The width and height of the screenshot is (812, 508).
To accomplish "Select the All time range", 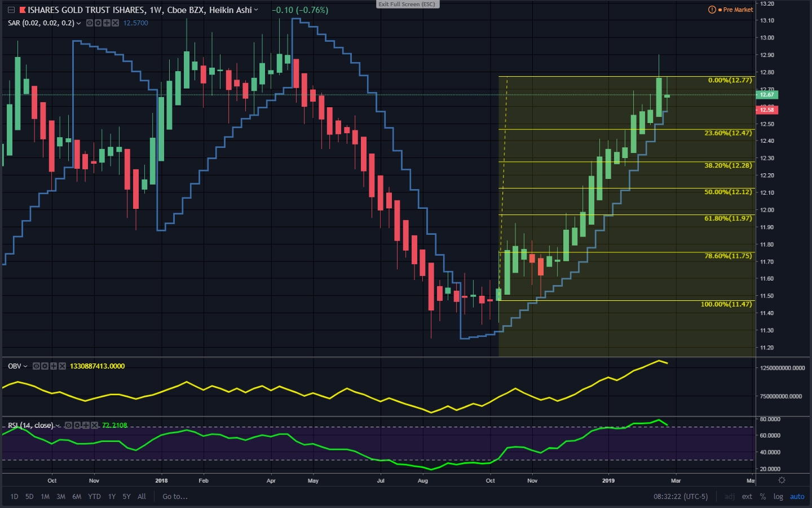I will [x=142, y=497].
